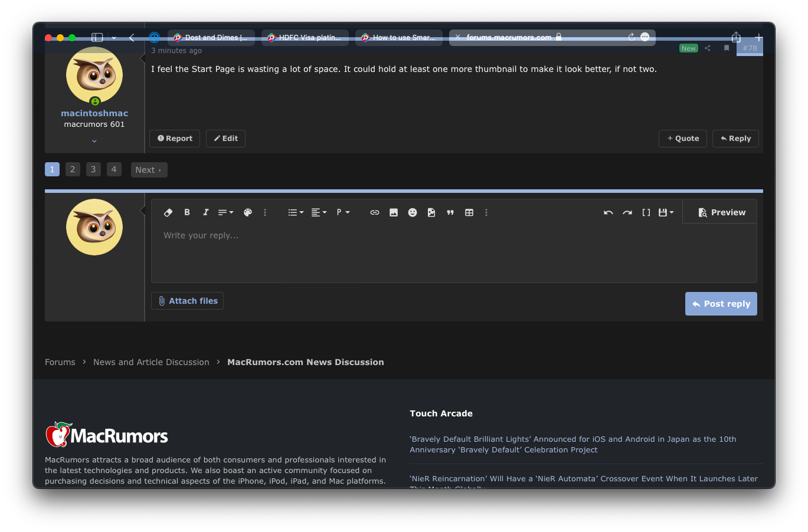The width and height of the screenshot is (808, 532).
Task: Open the font size dropdown
Action: pyautogui.click(x=225, y=212)
